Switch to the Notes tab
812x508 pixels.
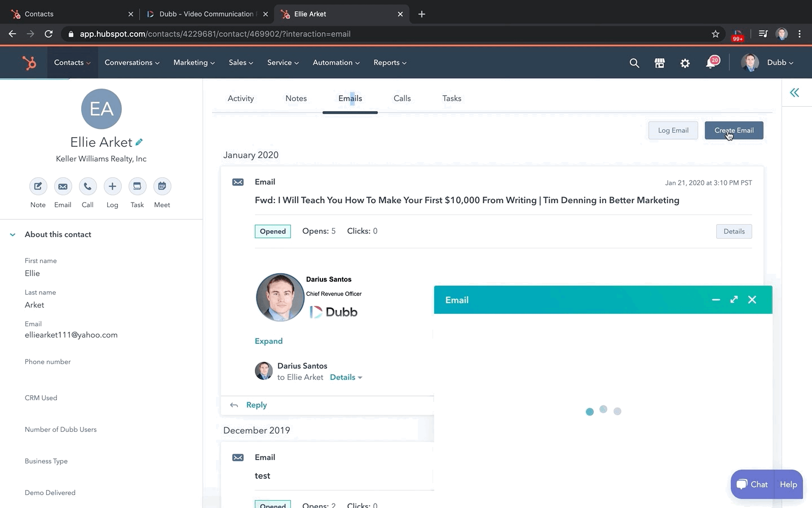[x=296, y=98]
